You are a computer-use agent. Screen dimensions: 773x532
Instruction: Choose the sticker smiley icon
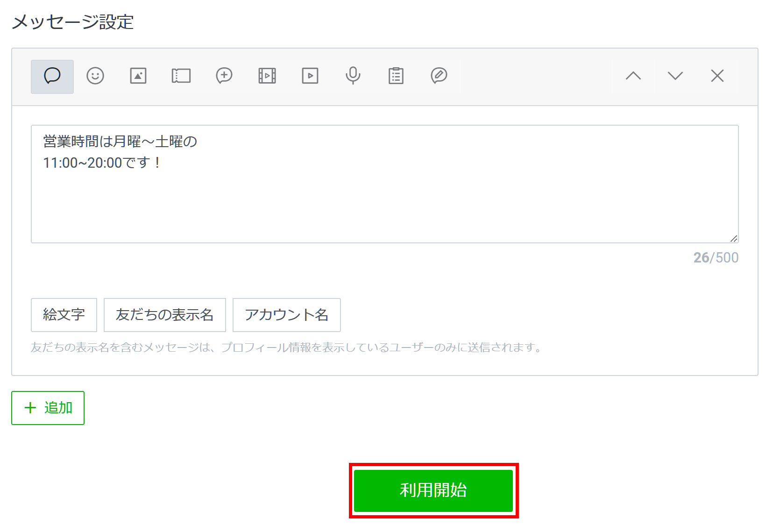click(95, 76)
